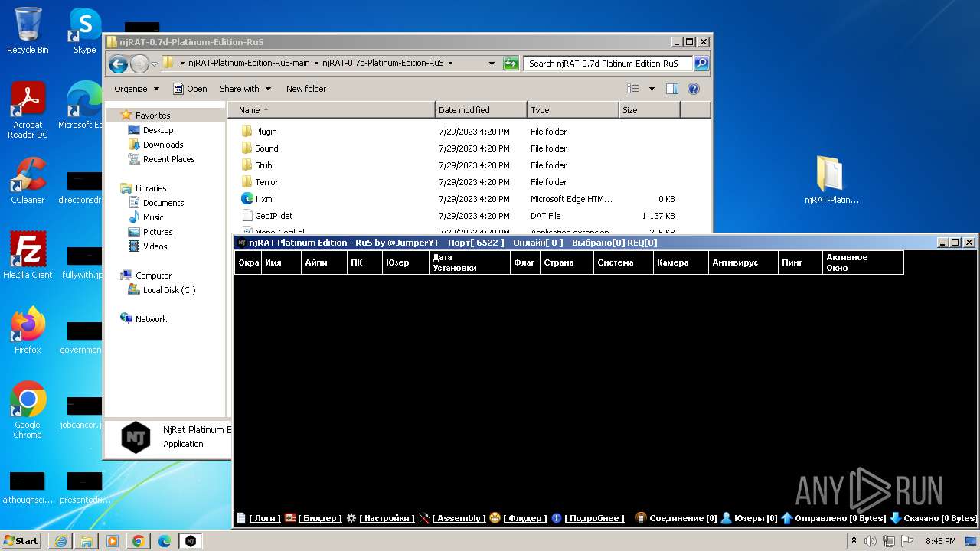Image resolution: width=980 pixels, height=551 pixels.
Task: Select the FileZilla Client desktop icon
Action: (x=28, y=255)
